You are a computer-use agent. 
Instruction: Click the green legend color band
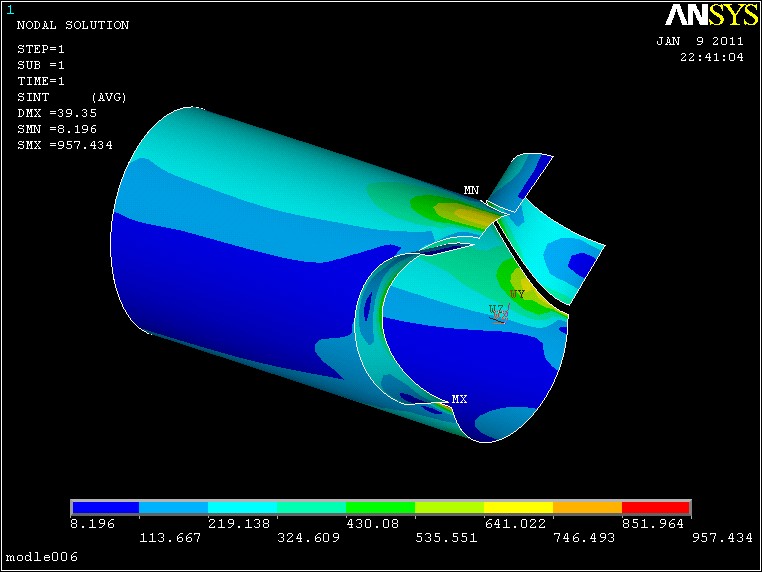(x=381, y=507)
